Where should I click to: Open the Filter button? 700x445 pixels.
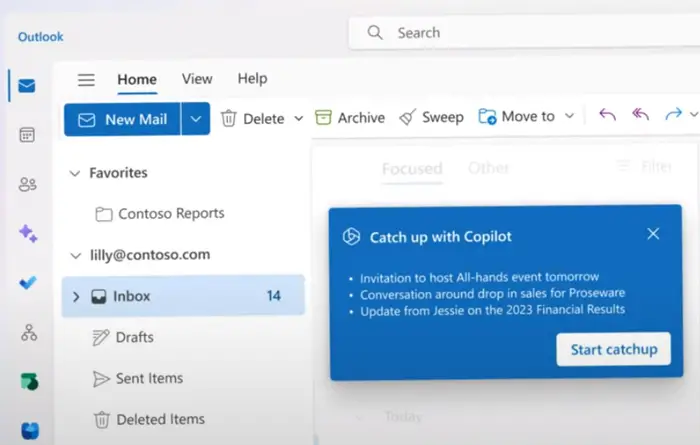(x=644, y=166)
